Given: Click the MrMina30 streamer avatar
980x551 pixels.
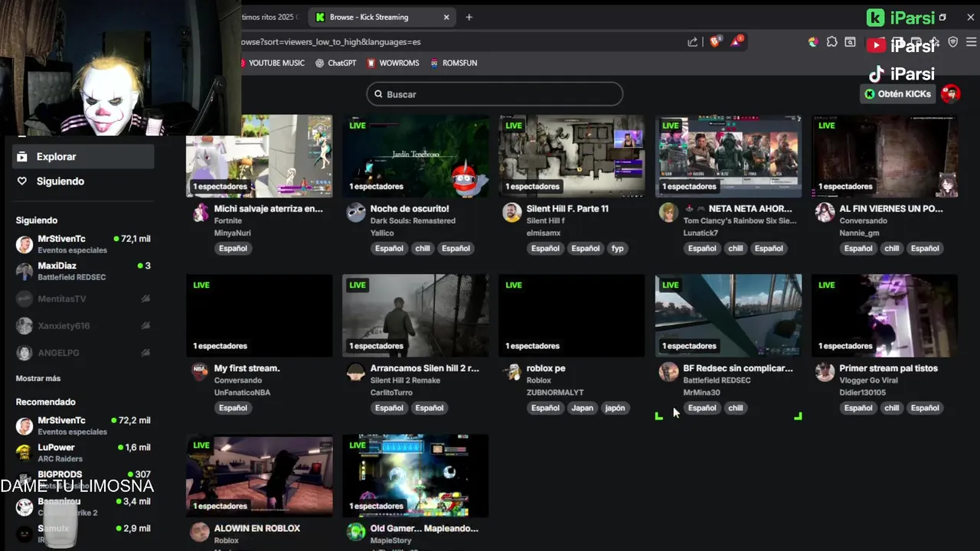Looking at the screenshot, I should [668, 372].
